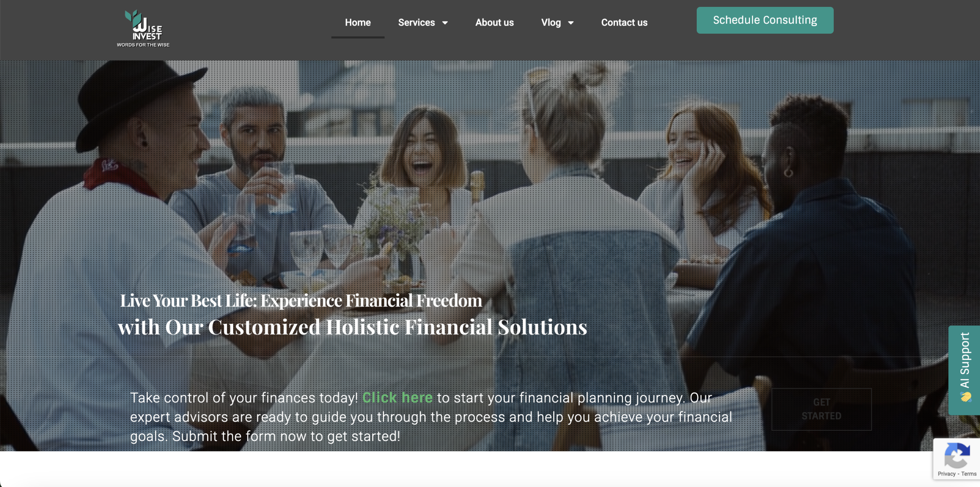Click the waving hand icon on AI Support

coord(966,397)
